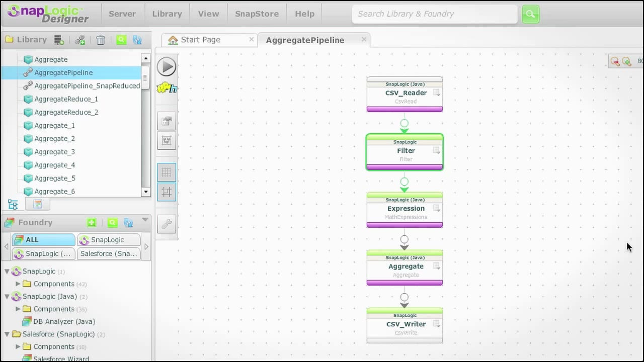Click the wrench settings icon
Screen dimensions: 644x362
[167, 224]
